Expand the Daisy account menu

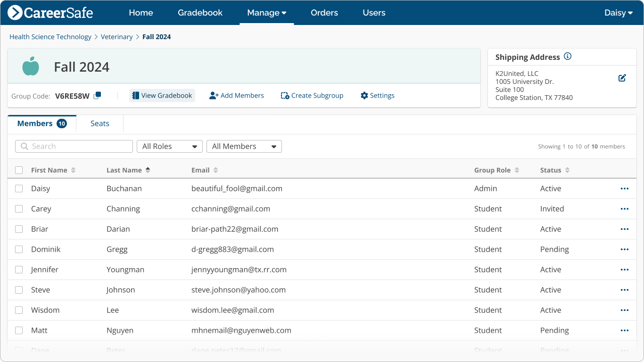618,13
